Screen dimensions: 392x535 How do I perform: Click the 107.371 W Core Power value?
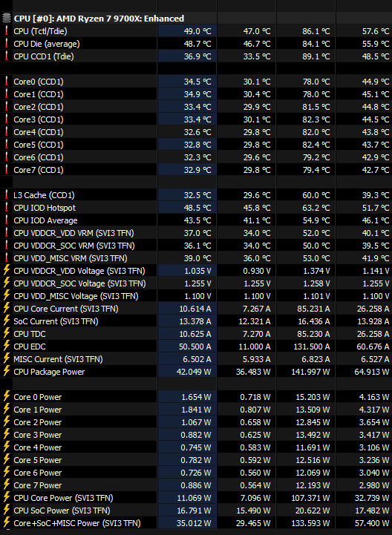tap(311, 499)
